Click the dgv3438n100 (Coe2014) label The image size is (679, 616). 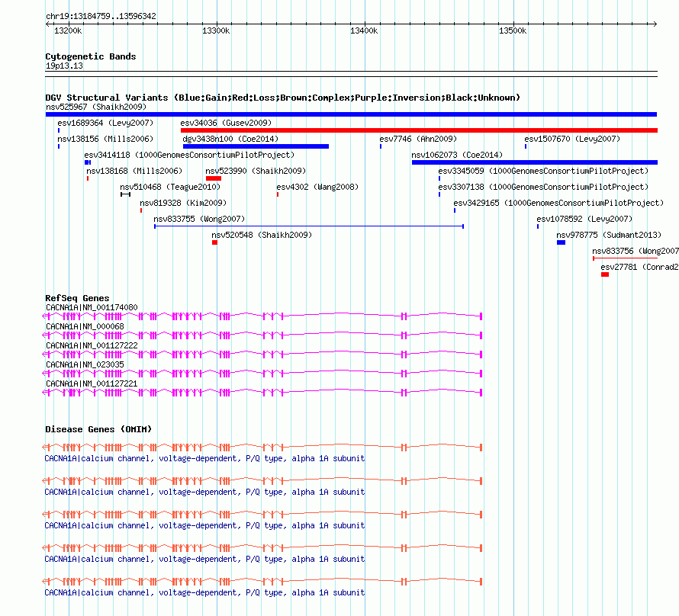[x=230, y=139]
